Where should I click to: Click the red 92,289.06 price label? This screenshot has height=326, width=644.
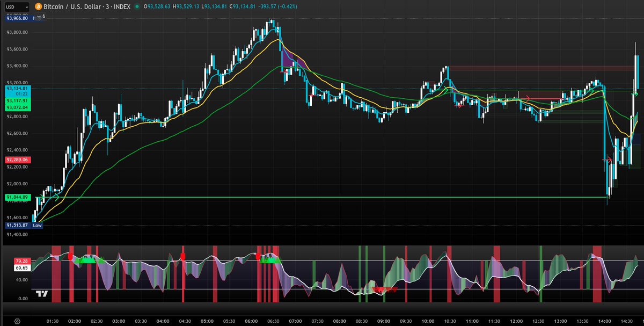click(x=18, y=160)
